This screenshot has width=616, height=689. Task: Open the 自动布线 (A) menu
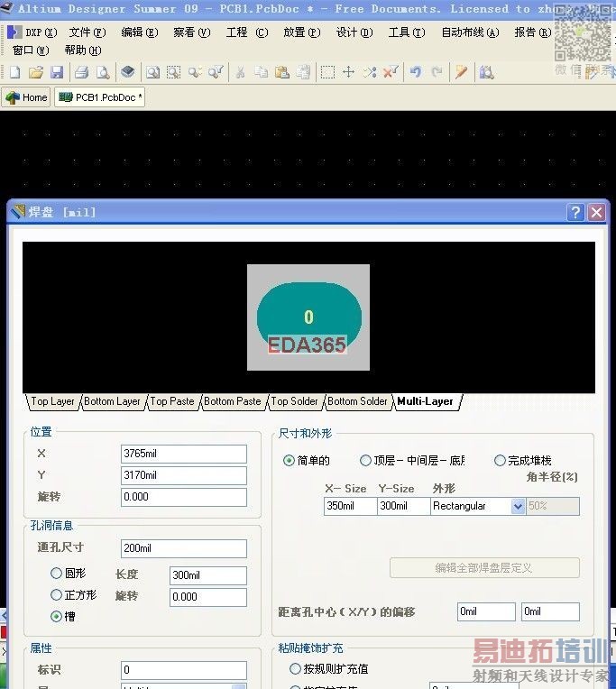470,32
